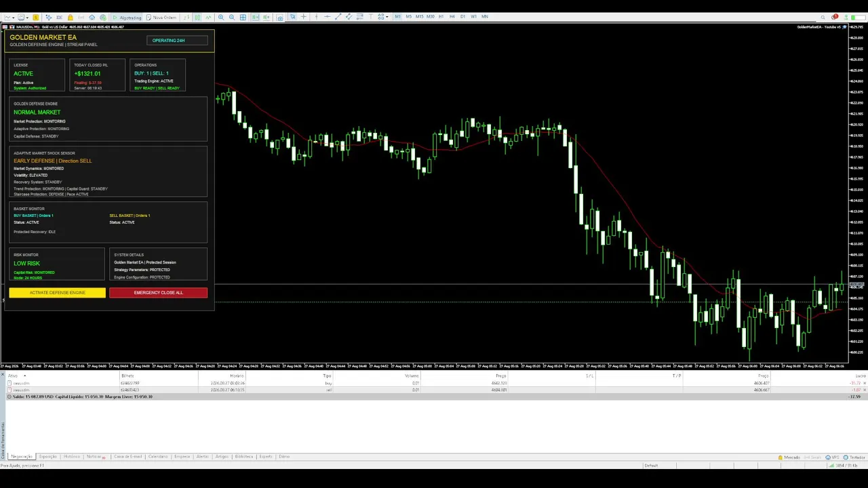868x488 pixels.
Task: Open the Negociação tab
Action: click(22, 457)
